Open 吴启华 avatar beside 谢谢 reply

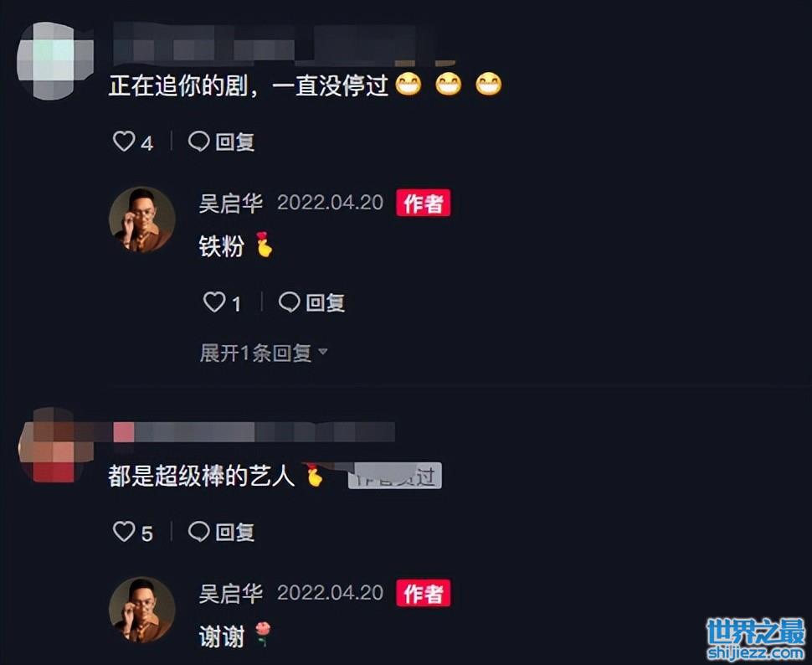142,610
